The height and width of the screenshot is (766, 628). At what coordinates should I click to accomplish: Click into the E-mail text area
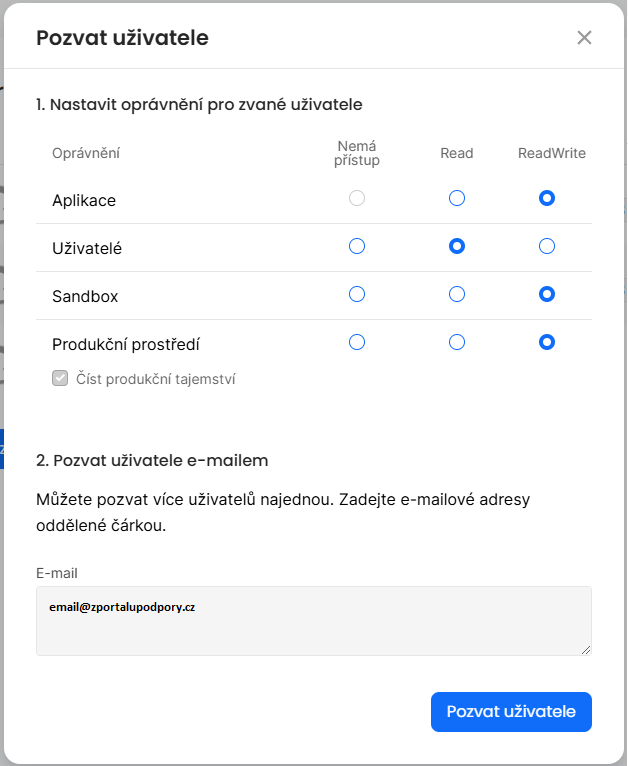pos(313,621)
